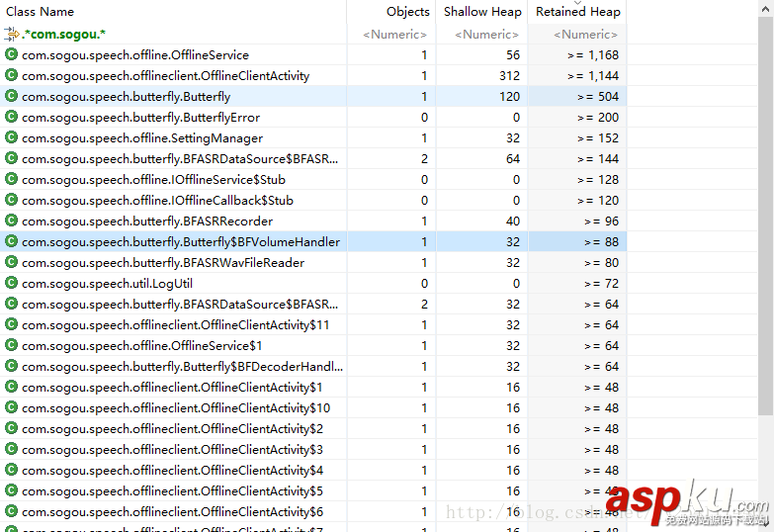Select the IOfflineCallback$Stub class row
The image size is (774, 532).
[157, 201]
